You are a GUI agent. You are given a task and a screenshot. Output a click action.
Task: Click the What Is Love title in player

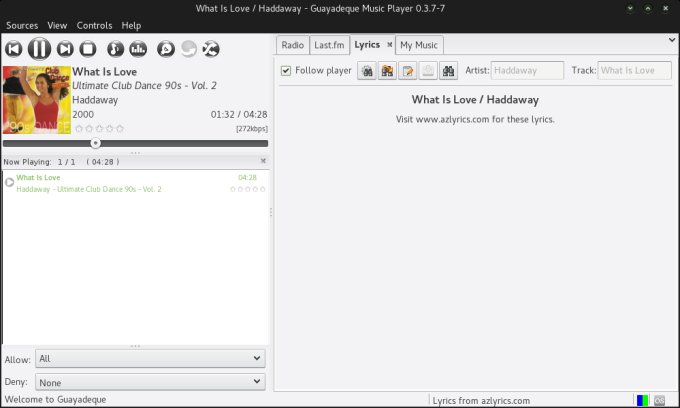coord(105,72)
